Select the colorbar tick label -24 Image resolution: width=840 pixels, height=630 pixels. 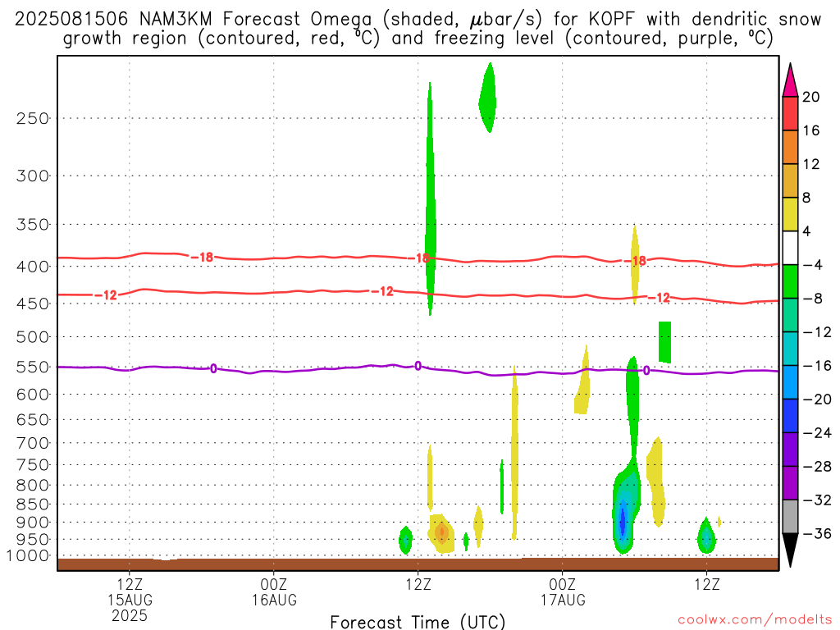[x=817, y=433]
